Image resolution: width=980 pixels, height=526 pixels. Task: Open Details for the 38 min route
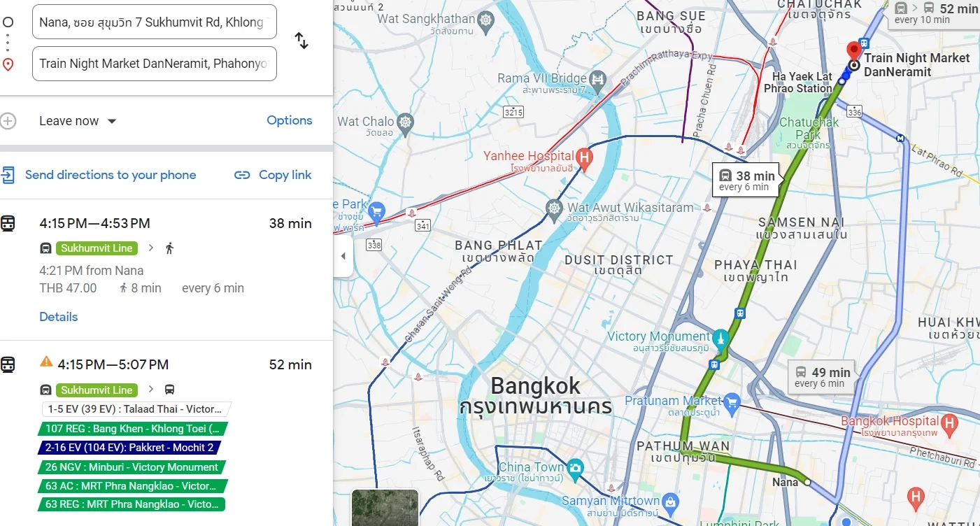tap(58, 317)
